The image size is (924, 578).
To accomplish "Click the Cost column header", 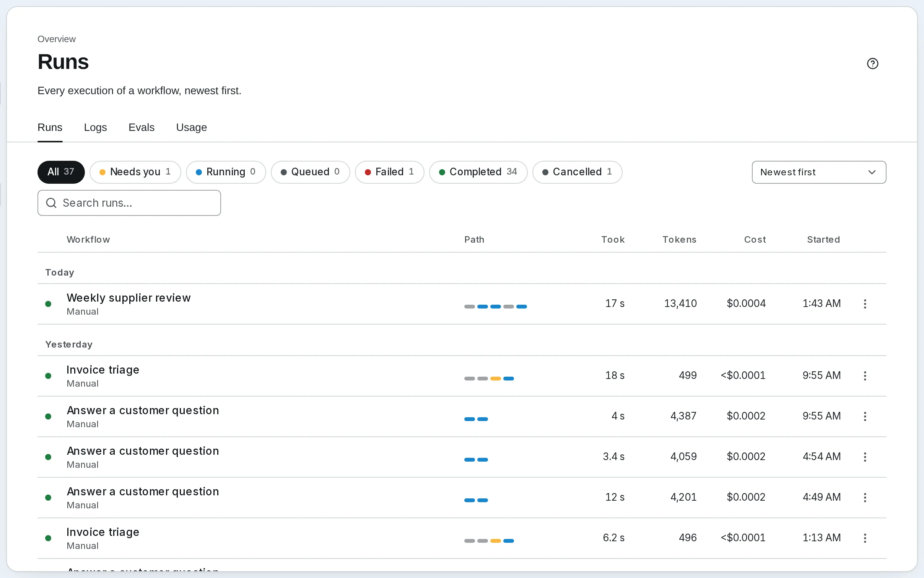I will pos(755,240).
